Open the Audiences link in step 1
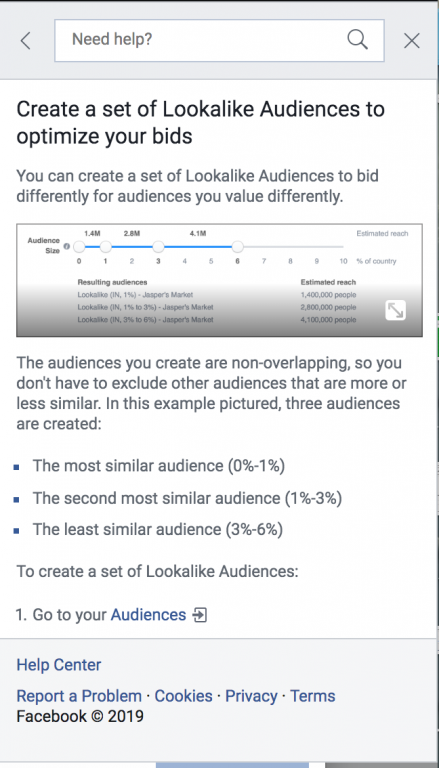 click(x=148, y=614)
